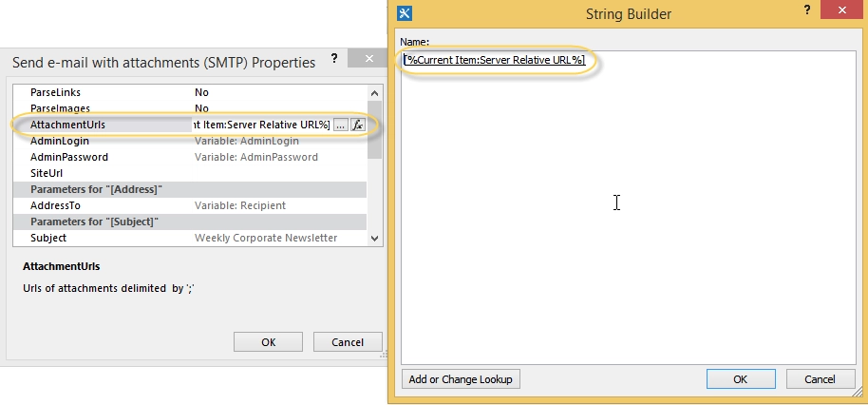868x405 pixels.
Task: Close the String Builder window
Action: (x=842, y=11)
